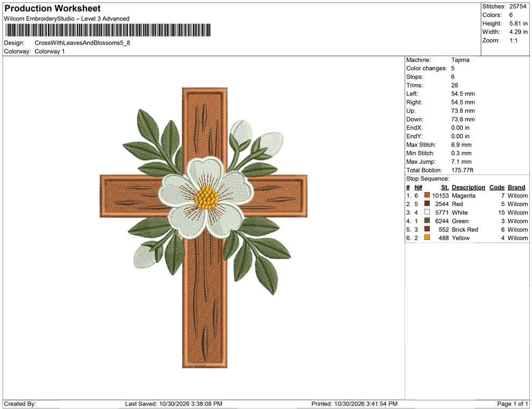Click the cross embroidery design preview
Image resolution: width=532 pixels, height=409 pixels.
coord(204,228)
